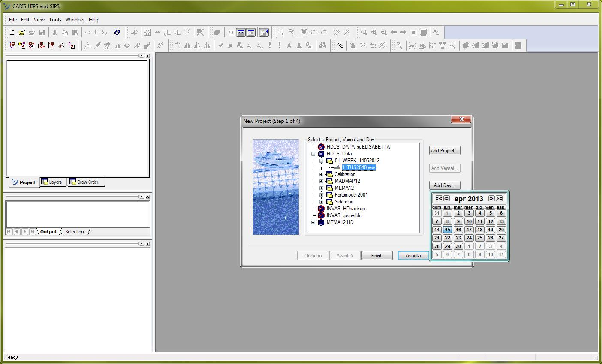The height and width of the screenshot is (364, 602).
Task: Jump forward one year in calendar
Action: click(x=499, y=198)
